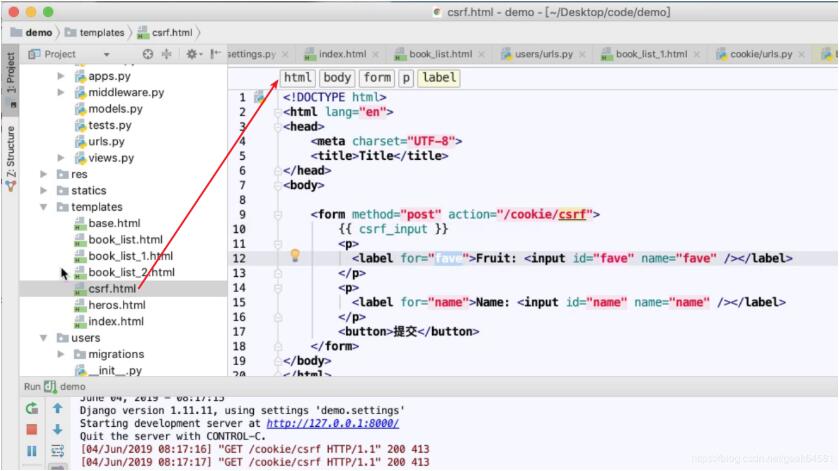Close the settings.py editor tab

point(285,54)
